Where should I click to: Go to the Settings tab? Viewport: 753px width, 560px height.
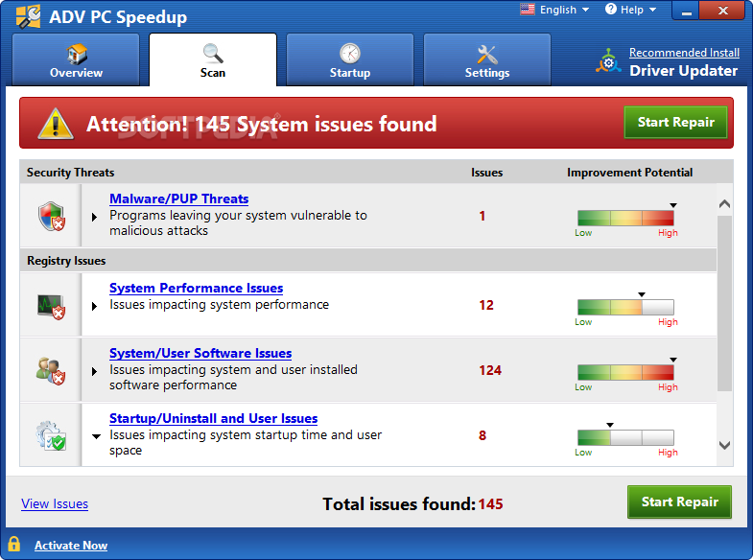pyautogui.click(x=487, y=60)
